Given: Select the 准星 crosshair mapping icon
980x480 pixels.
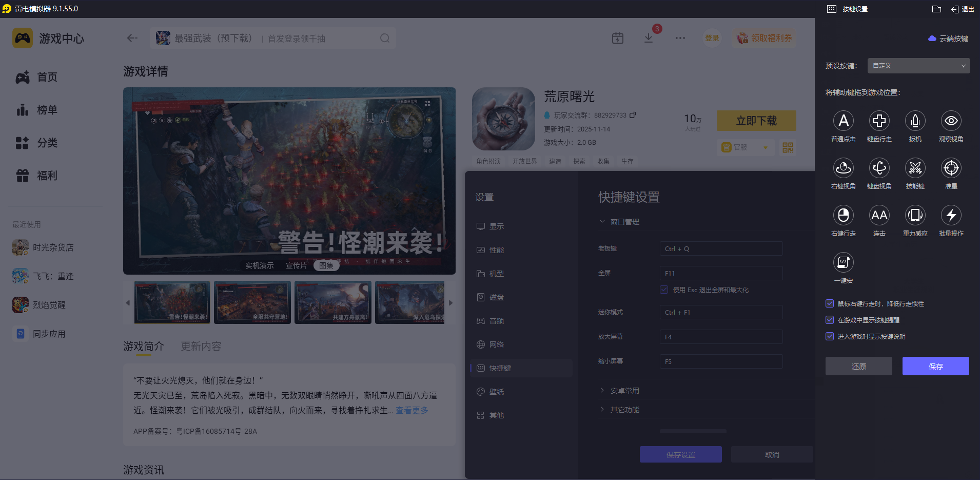Looking at the screenshot, I should (951, 168).
